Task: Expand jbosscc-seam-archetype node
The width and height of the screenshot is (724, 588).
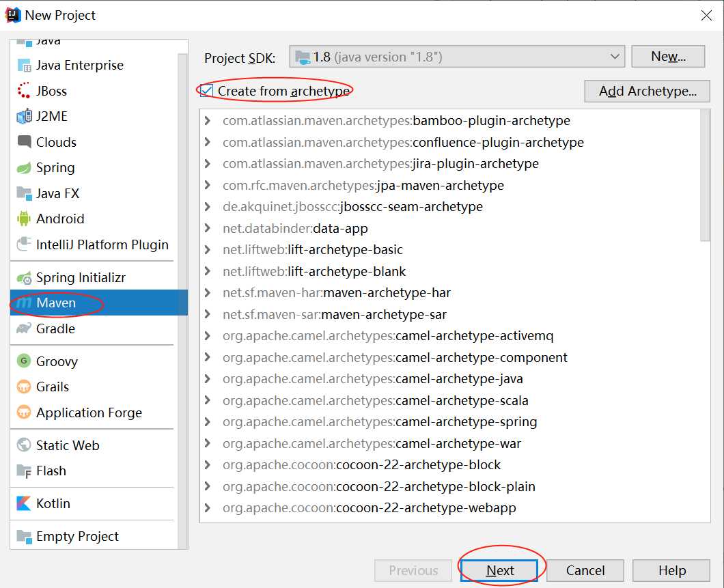Action: (x=208, y=207)
